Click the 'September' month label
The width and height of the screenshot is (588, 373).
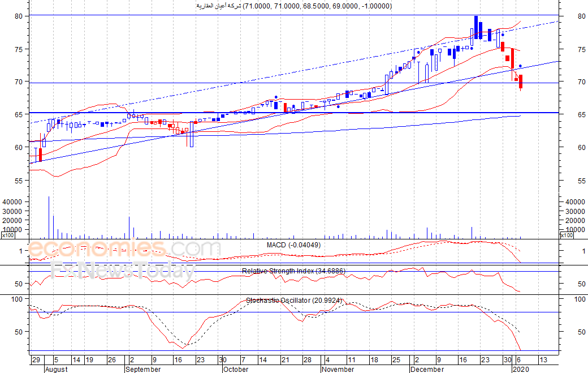(x=143, y=369)
